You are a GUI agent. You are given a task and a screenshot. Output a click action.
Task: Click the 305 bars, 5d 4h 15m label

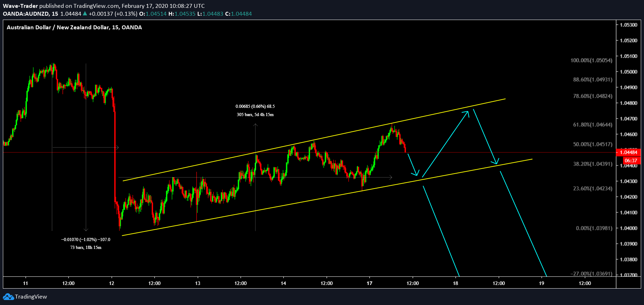pos(255,115)
